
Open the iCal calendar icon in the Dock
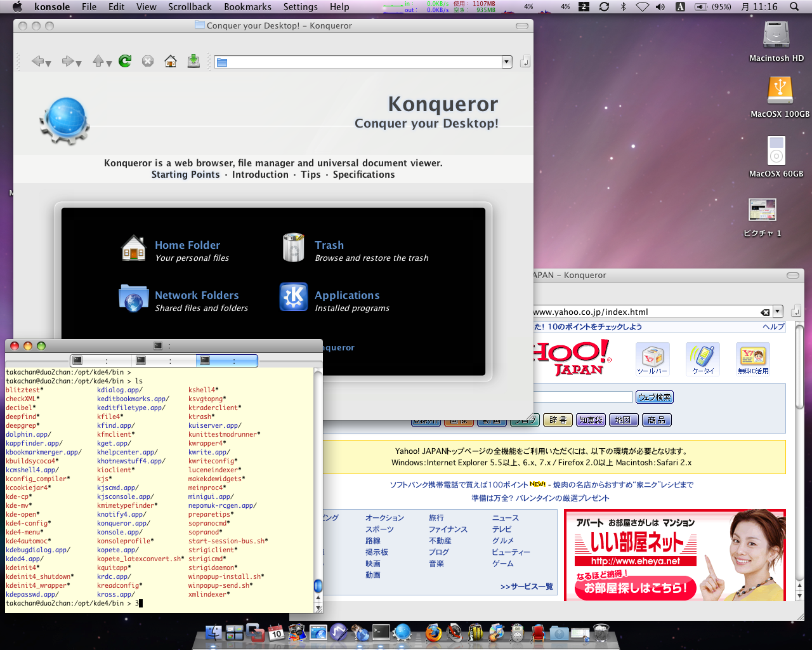(276, 632)
